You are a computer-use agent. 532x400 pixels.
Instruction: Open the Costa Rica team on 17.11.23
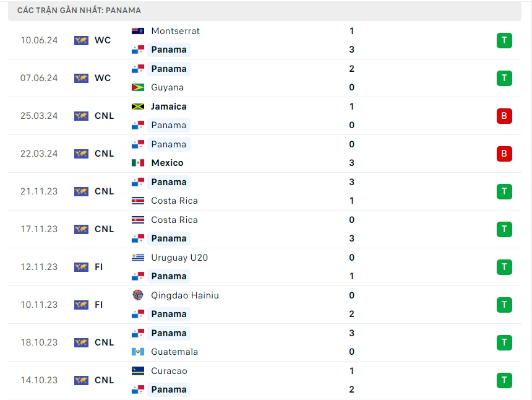coord(174,220)
